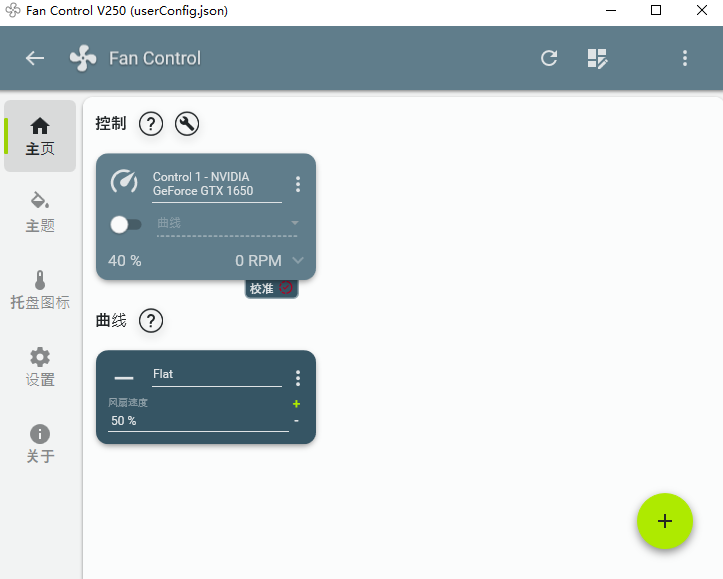Switch to the 主题 theme tab
723x579 pixels.
pyautogui.click(x=40, y=213)
